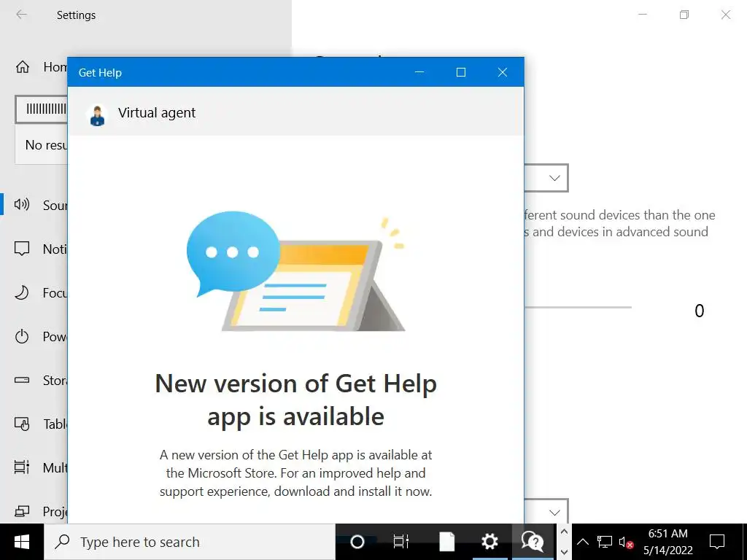The image size is (747, 560).
Task: Click the Microsoft Store description paragraph
Action: [x=296, y=473]
